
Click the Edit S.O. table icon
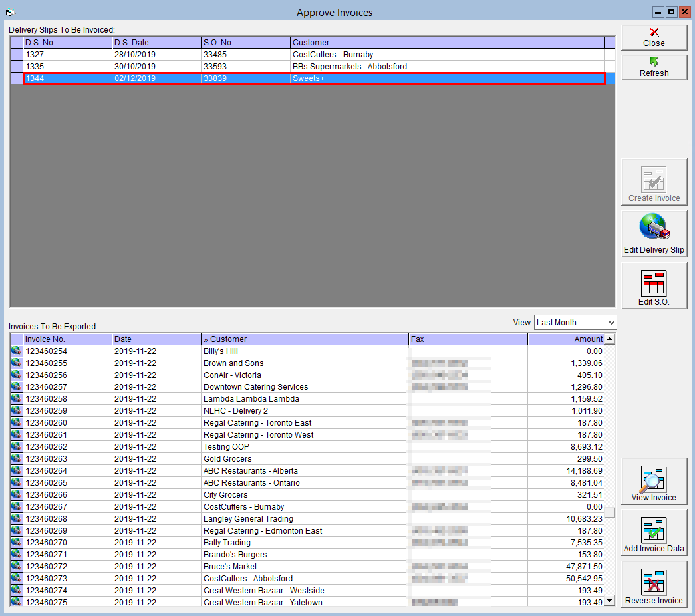click(654, 285)
